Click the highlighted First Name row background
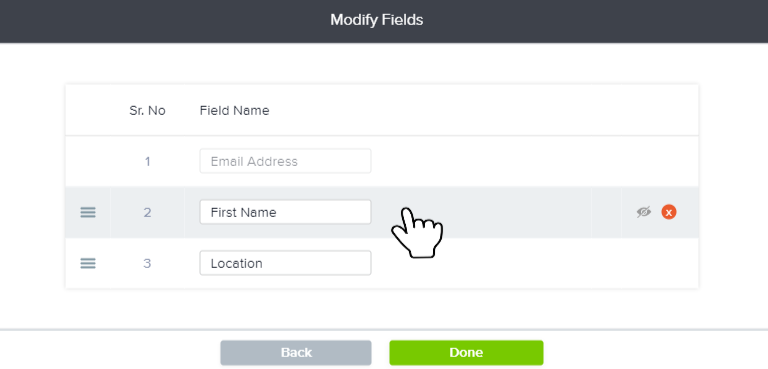Screen dimensions: 768x369 click(x=514, y=212)
